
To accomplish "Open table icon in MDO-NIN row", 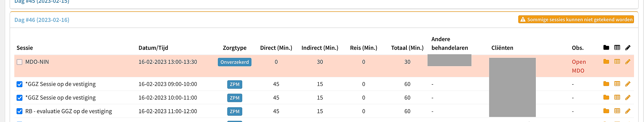I will 617,62.
